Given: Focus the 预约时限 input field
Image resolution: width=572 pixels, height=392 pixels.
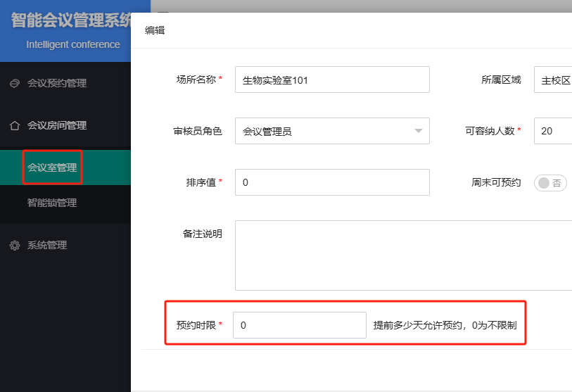Looking at the screenshot, I should [x=299, y=325].
